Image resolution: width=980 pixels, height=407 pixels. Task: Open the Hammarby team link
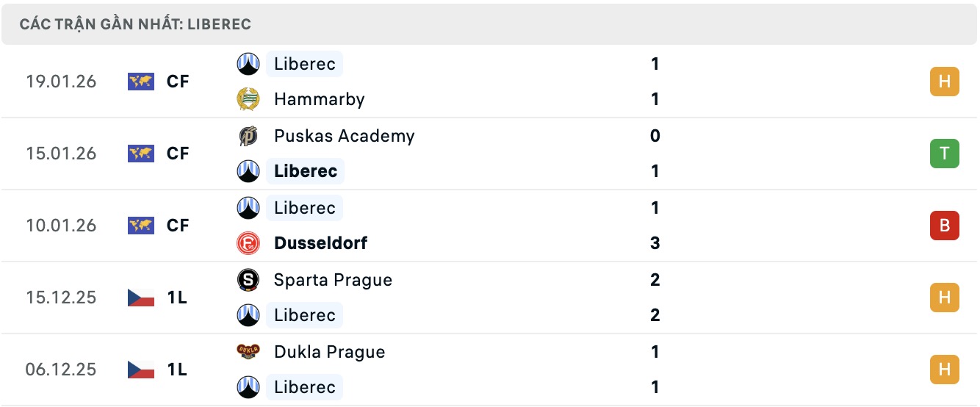pos(319,99)
